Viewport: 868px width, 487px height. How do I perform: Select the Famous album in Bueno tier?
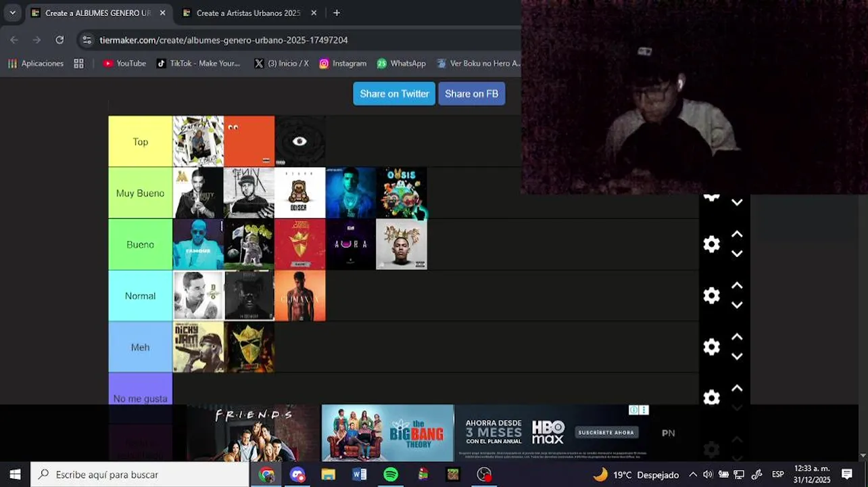click(x=198, y=244)
